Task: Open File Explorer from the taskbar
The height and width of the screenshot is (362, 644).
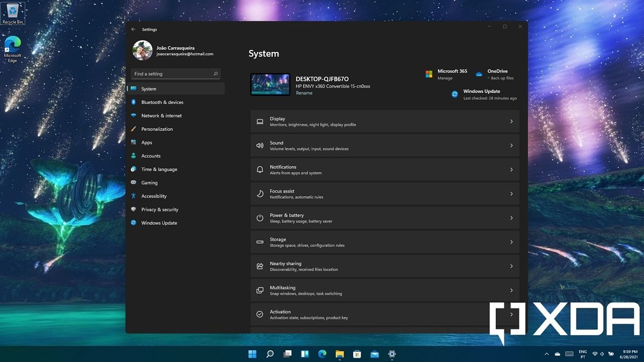Action: point(339,354)
